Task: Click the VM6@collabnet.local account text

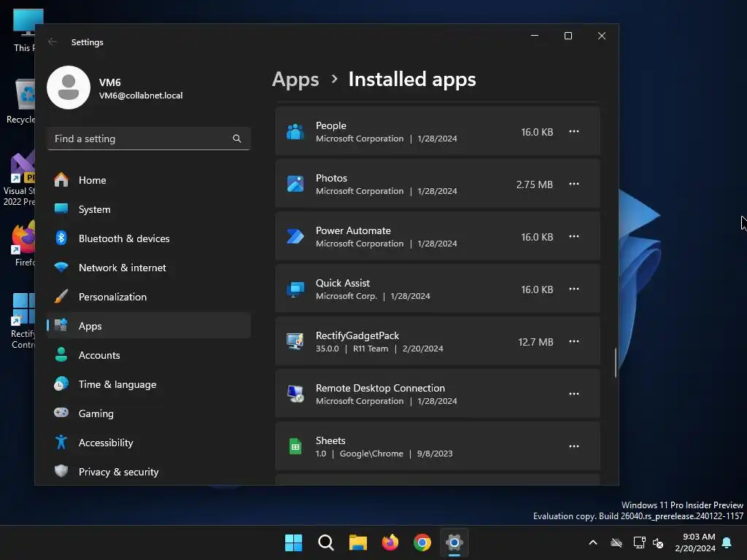Action: 141,96
